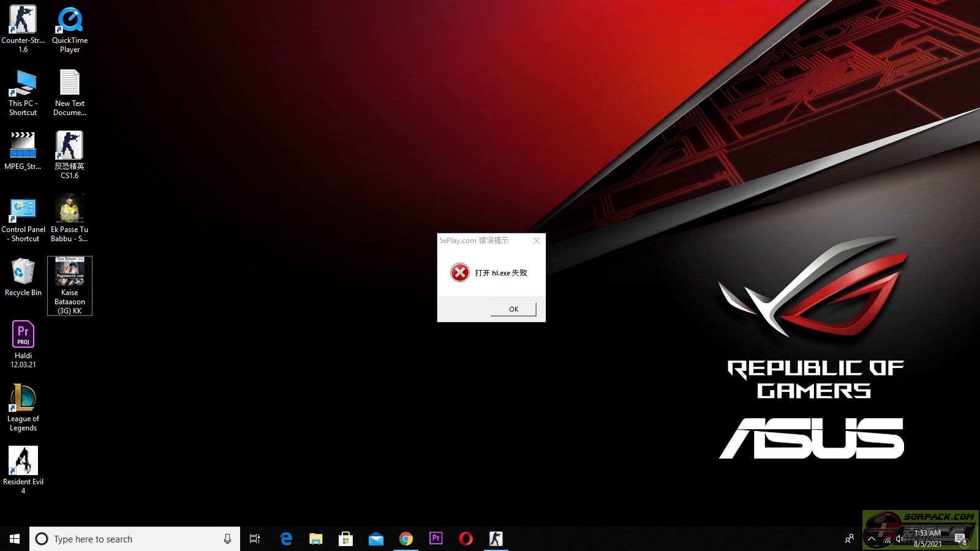Click the microphone icon in the search box
980x551 pixels.
(x=227, y=539)
